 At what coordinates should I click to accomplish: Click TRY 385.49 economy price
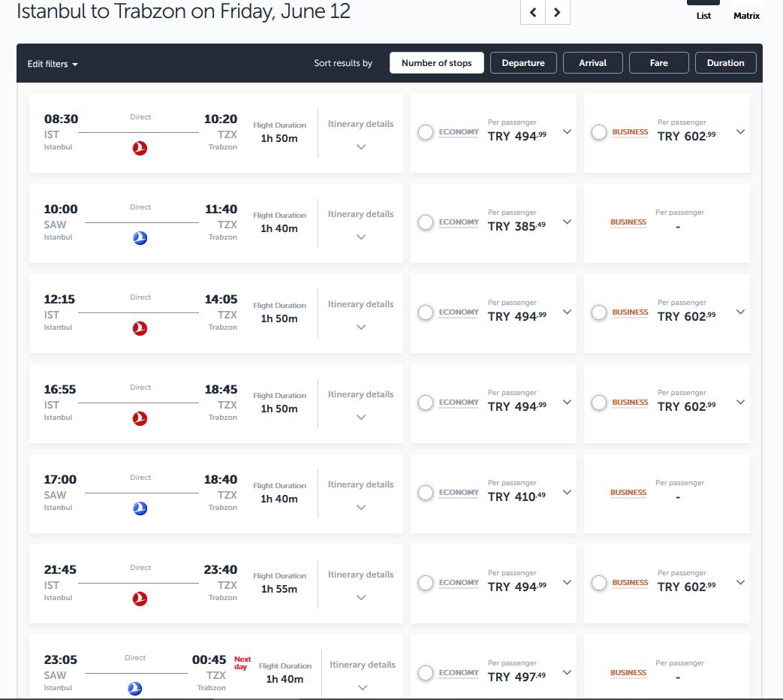point(516,226)
